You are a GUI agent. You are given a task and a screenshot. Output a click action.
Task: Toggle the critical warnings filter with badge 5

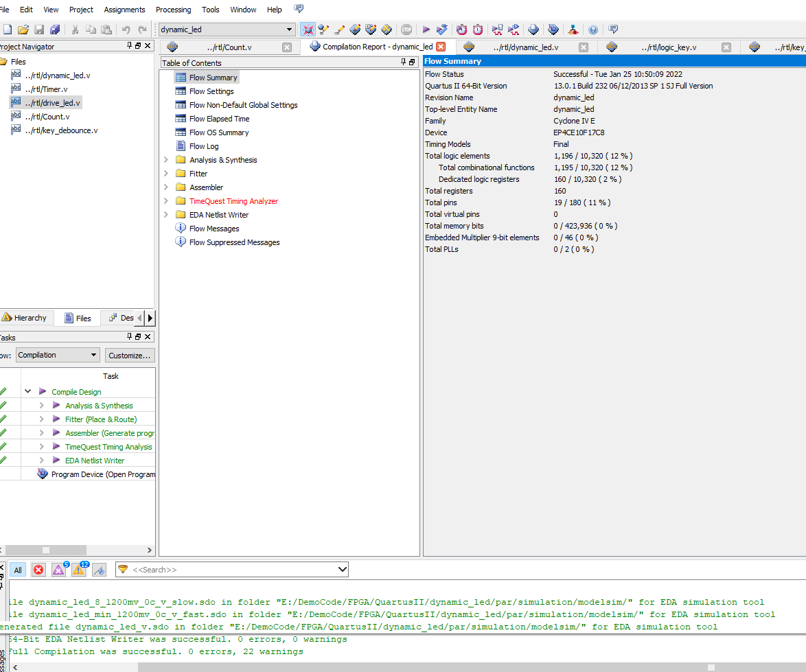[x=58, y=570]
